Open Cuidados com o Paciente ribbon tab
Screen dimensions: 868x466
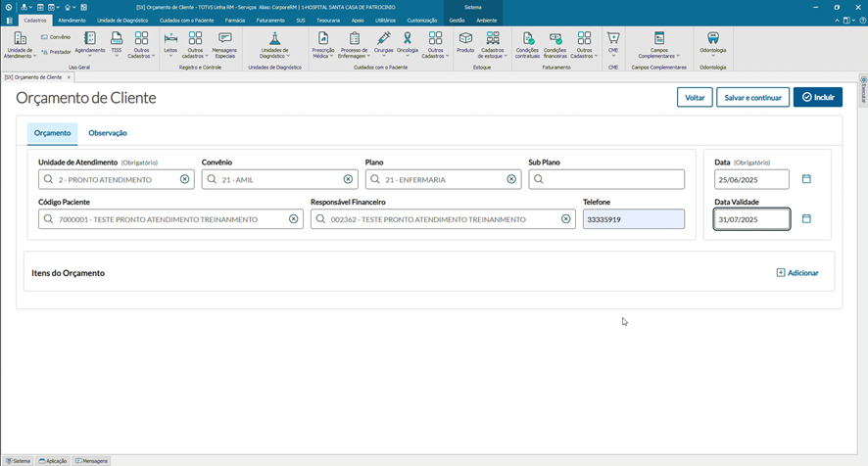pos(186,21)
